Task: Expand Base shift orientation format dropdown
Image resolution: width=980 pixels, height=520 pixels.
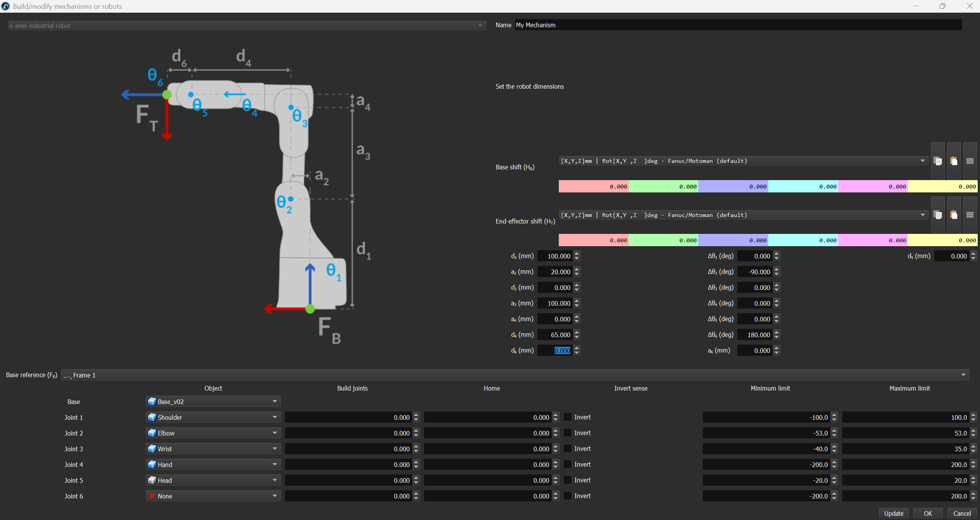Action: 922,161
